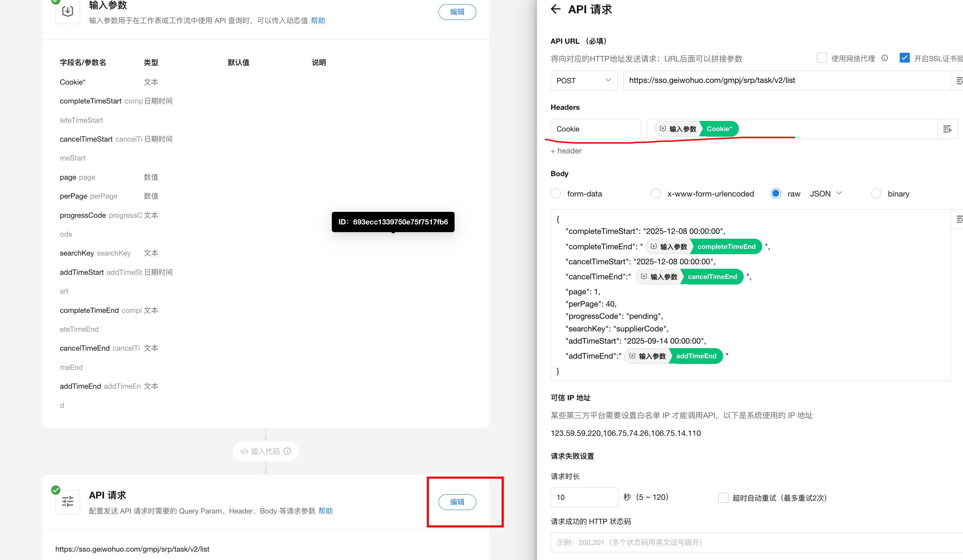This screenshot has height=560, width=963.
Task: Select the form-data body radio option
Action: point(556,194)
